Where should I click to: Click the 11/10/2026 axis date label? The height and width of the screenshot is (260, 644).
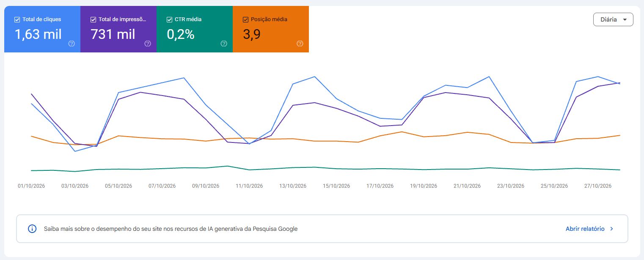tap(249, 186)
